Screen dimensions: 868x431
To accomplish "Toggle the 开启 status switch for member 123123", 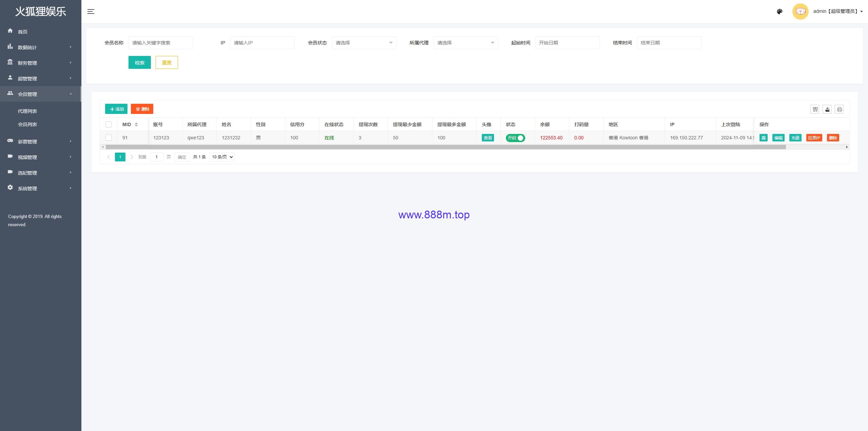I will click(x=515, y=138).
